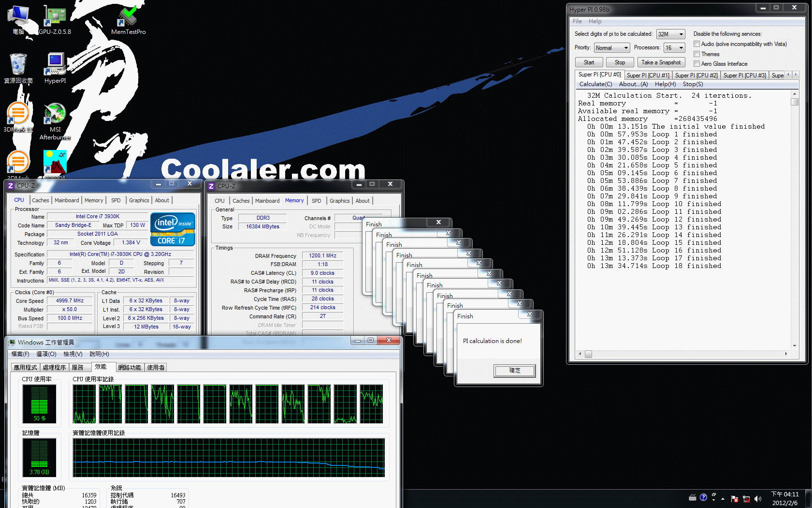Launch MemTestPro from the desktop
The height and width of the screenshot is (508, 812).
(128, 19)
